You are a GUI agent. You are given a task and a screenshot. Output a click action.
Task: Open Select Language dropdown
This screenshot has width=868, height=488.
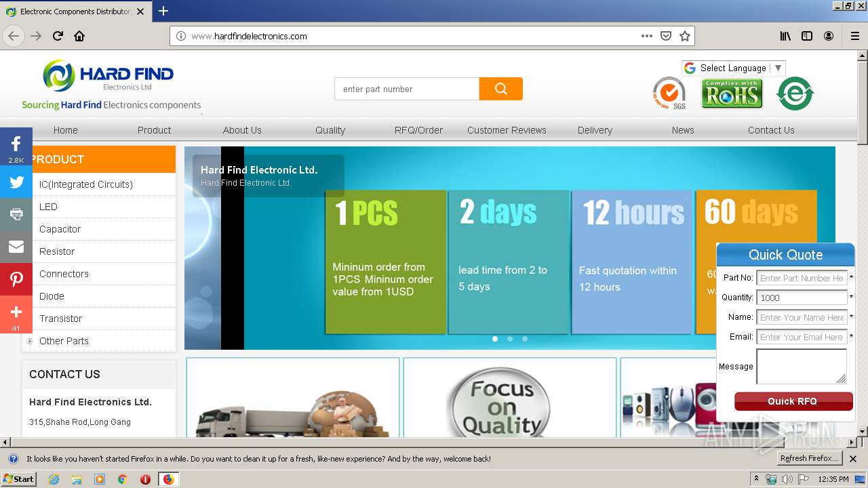tap(734, 68)
